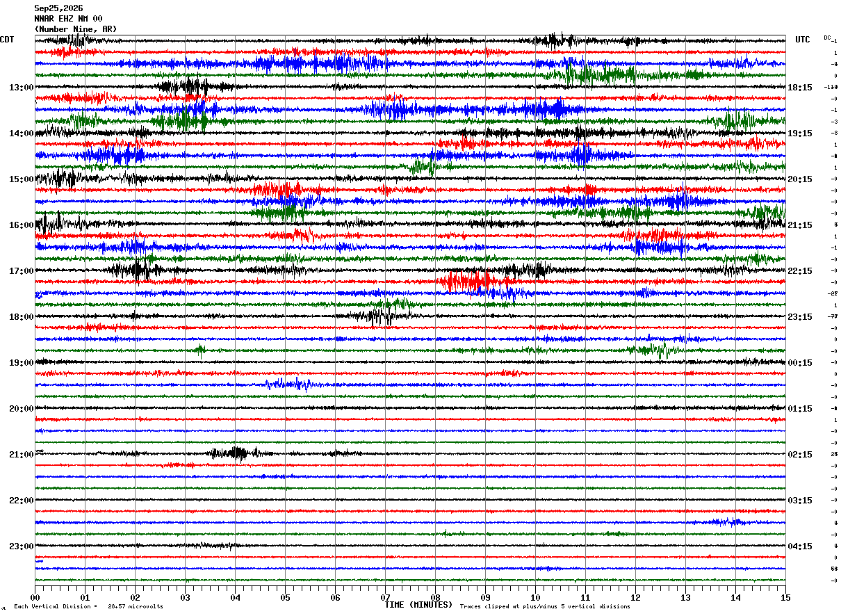
Task: Click the Each Vertical Division scale note
Action: click(88, 606)
